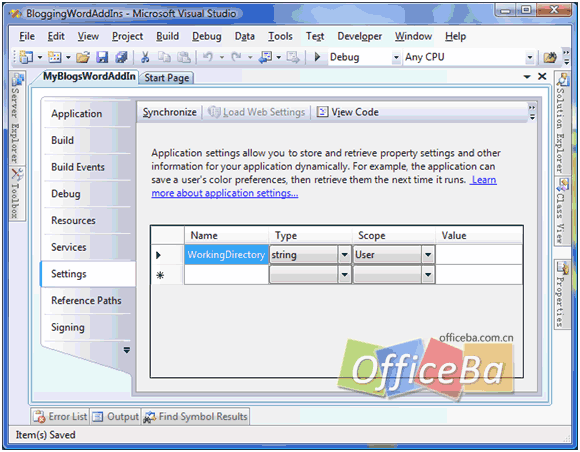
Task: Select the Reference Paths properties tab
Action: click(x=86, y=300)
